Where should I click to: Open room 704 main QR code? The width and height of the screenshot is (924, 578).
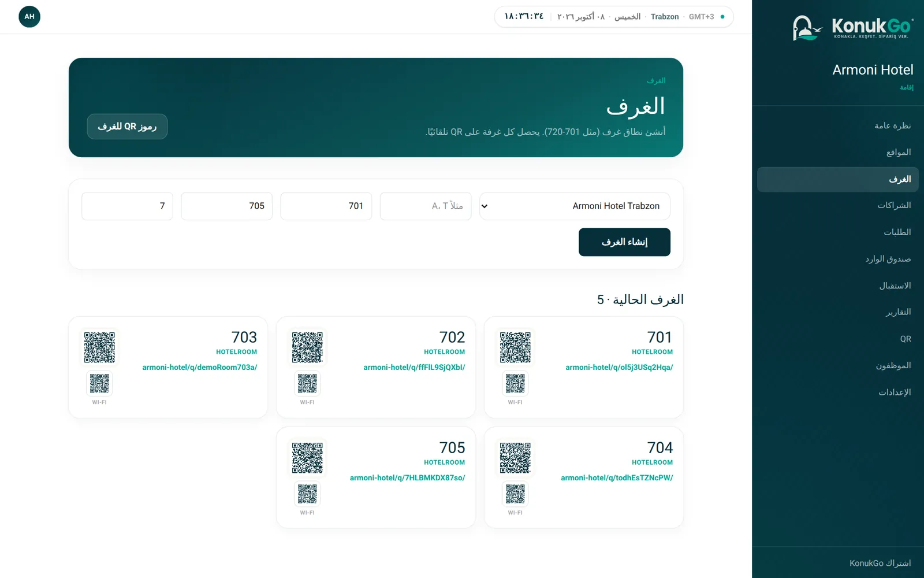coord(515,458)
